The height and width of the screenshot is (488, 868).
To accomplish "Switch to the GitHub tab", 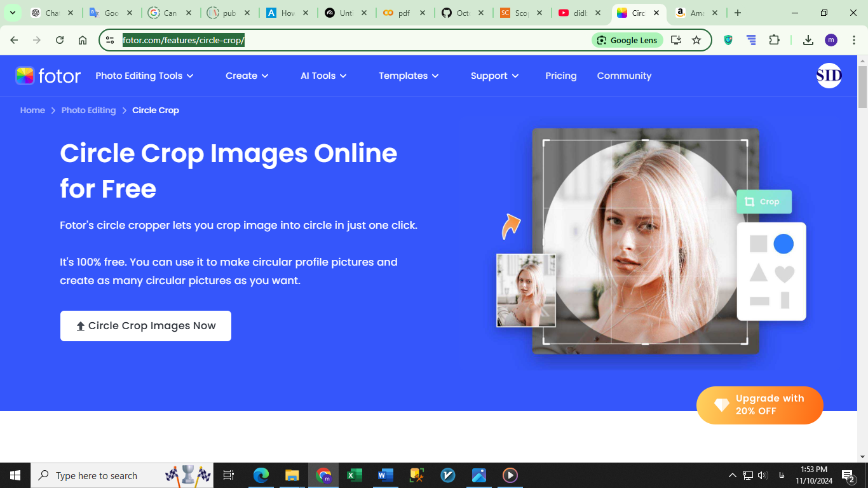I will click(x=463, y=13).
